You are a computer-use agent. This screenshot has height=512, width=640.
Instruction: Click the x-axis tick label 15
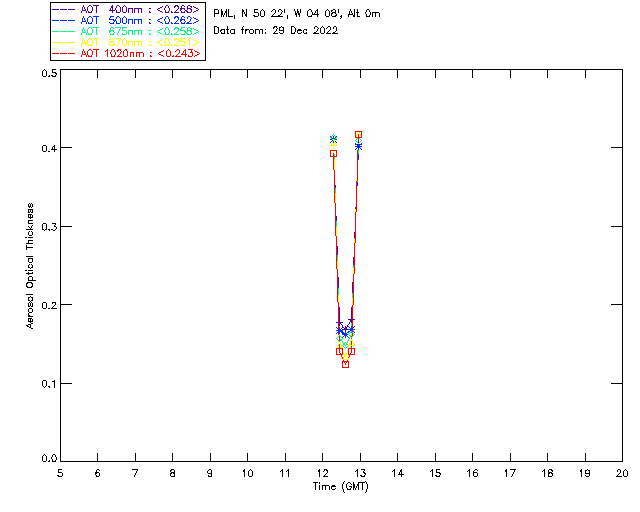click(435, 473)
